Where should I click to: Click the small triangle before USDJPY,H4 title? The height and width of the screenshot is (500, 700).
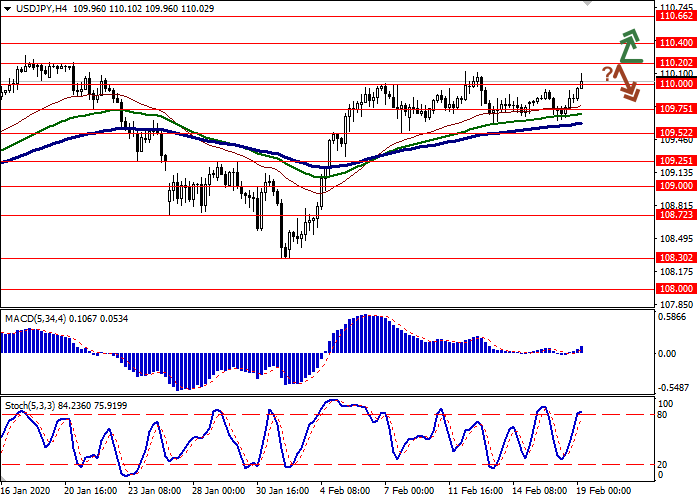[6, 8]
